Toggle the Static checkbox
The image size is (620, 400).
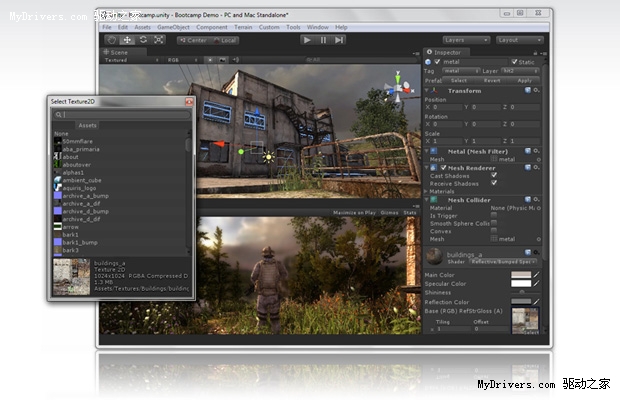pos(514,62)
